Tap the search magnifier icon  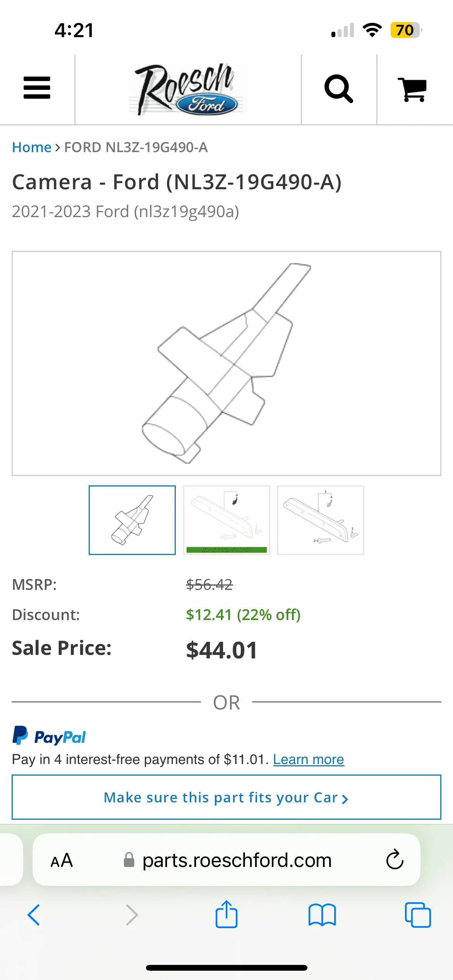(x=338, y=89)
